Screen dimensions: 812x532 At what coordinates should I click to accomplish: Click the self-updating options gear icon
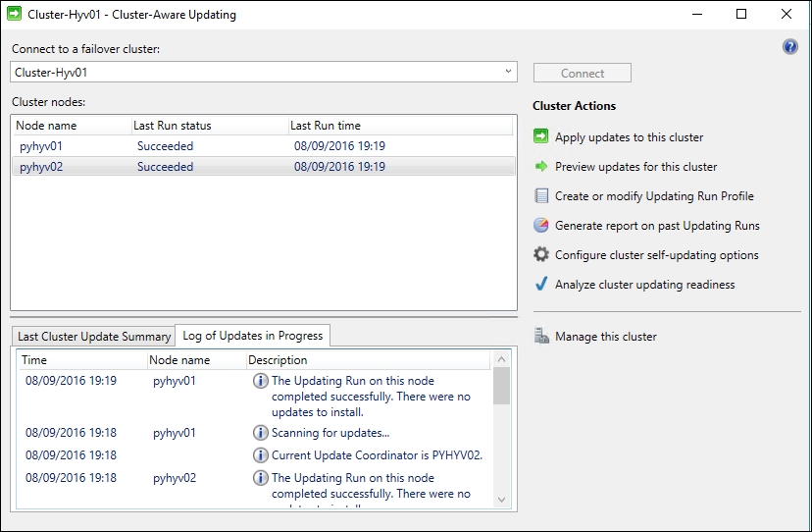click(x=541, y=254)
